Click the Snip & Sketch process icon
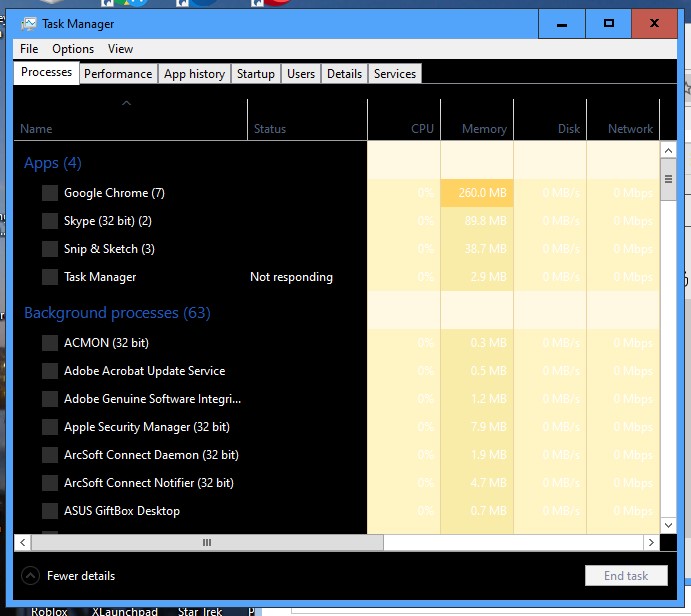This screenshot has height=616, width=691. [x=50, y=249]
